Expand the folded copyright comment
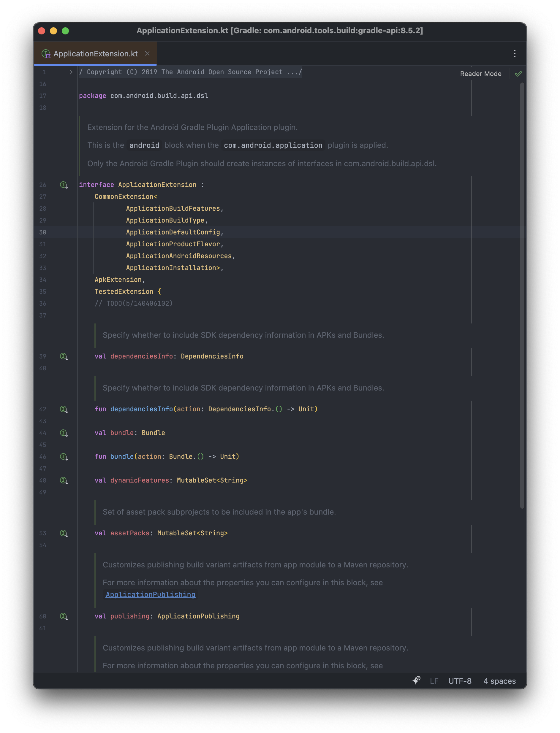560x733 pixels. click(x=71, y=72)
